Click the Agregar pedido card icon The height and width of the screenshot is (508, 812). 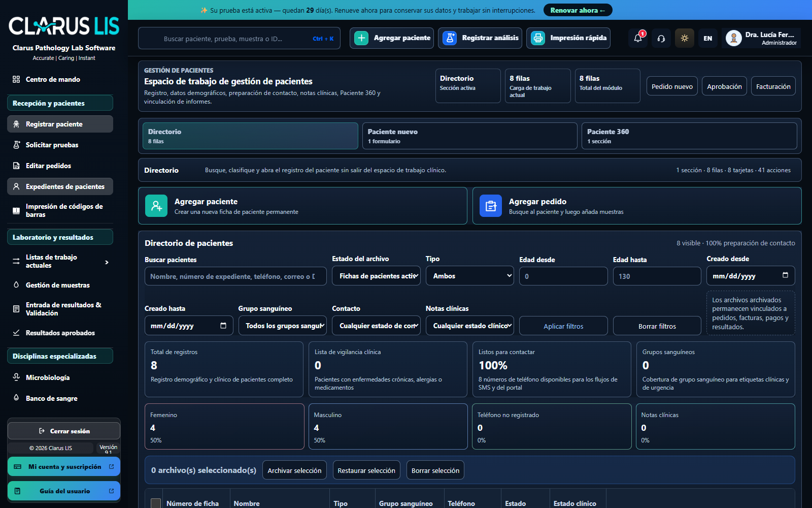[x=491, y=206]
